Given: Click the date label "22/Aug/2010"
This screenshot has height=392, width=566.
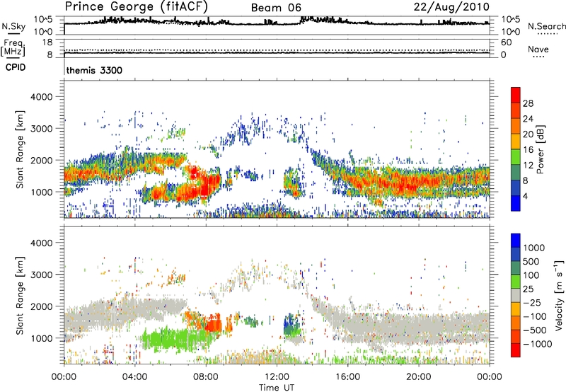Looking at the screenshot, I should (x=451, y=7).
